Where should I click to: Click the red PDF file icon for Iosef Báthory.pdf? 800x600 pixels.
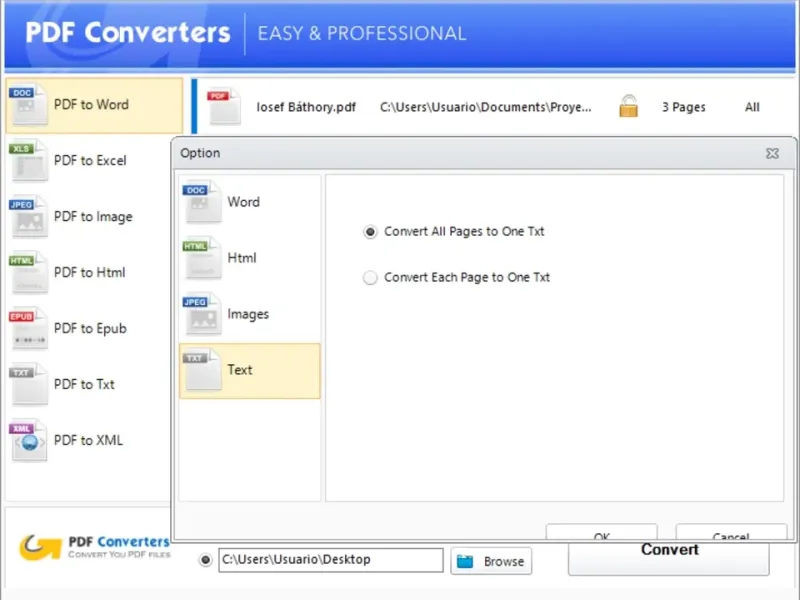[223, 107]
